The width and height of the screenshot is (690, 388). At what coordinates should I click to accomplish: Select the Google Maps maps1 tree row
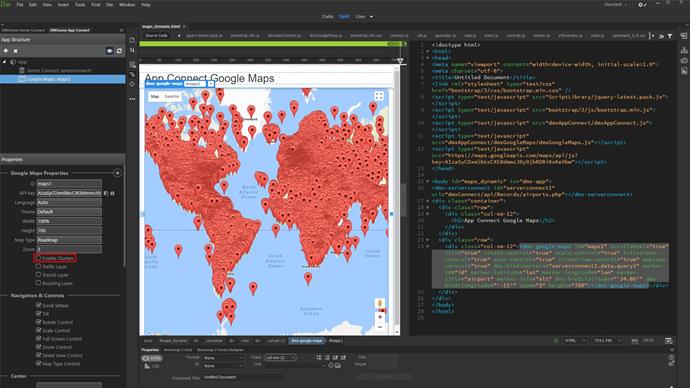(x=62, y=79)
